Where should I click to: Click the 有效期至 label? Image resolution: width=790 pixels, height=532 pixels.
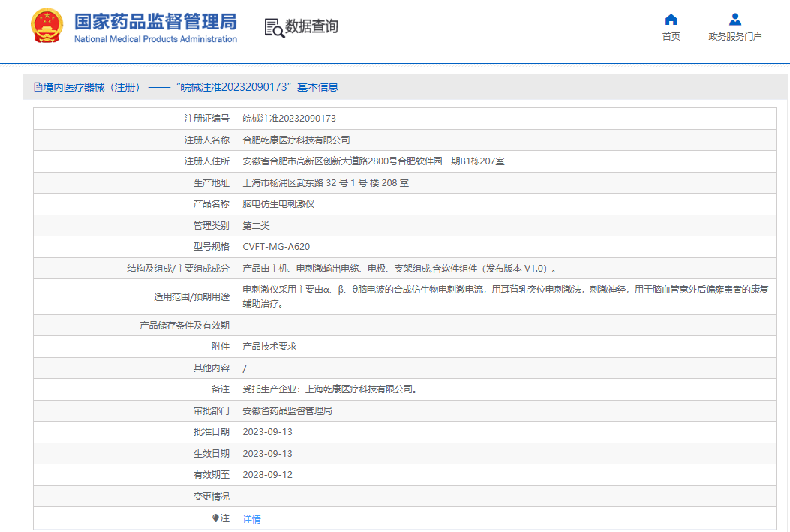(211, 475)
